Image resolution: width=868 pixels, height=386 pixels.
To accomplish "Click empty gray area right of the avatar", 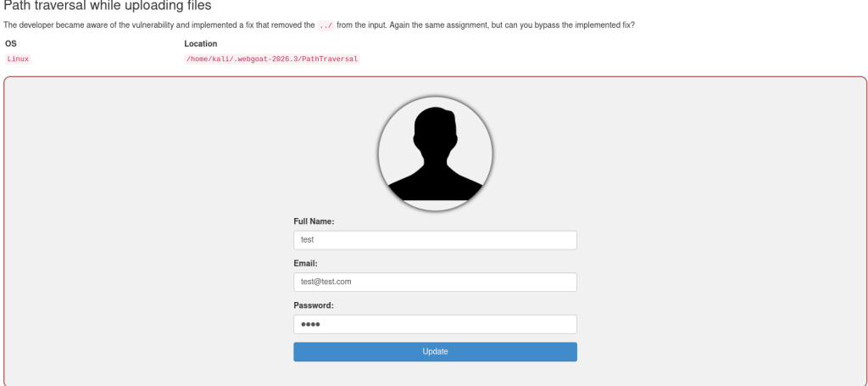I will pyautogui.click(x=665, y=154).
